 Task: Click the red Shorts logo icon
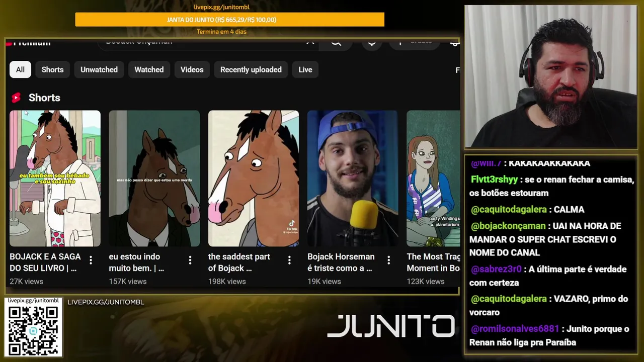[x=16, y=98]
